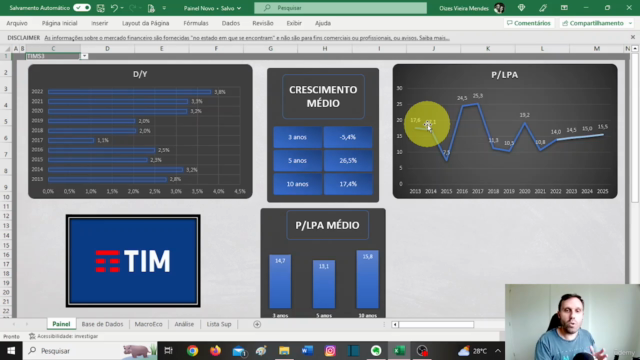Screen dimensions: 640x360
Task: Open the Customize Quick Access Toolbar dropdown
Action: click(164, 8)
